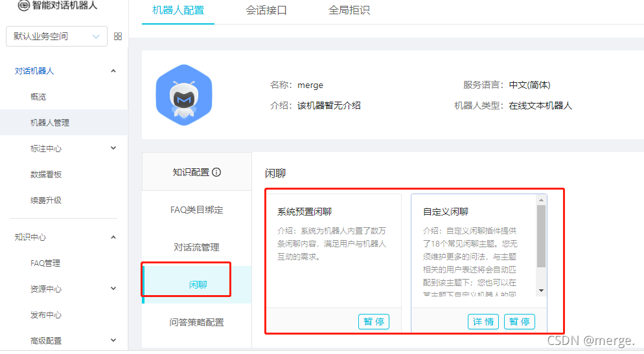Click scroll-up arrow in 自定义闲聊 card
The image size is (644, 354).
pos(542,200)
